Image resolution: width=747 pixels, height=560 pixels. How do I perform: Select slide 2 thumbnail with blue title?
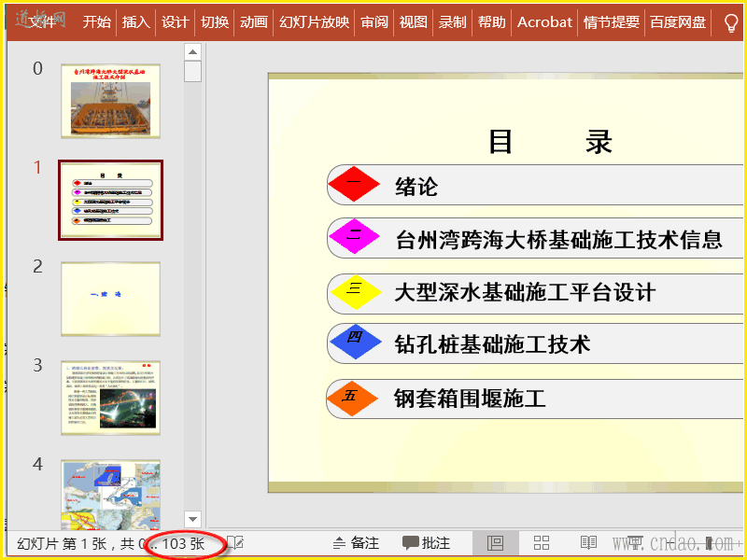click(x=110, y=299)
